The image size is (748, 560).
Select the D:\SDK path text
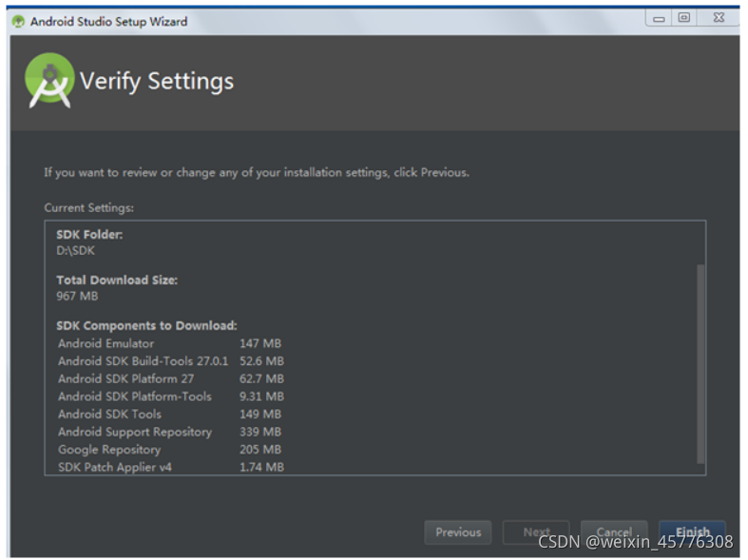pyautogui.click(x=75, y=250)
